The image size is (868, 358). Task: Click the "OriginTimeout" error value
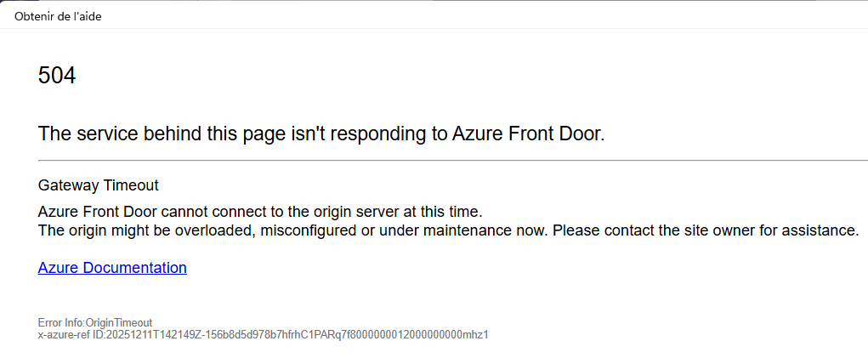pos(118,323)
